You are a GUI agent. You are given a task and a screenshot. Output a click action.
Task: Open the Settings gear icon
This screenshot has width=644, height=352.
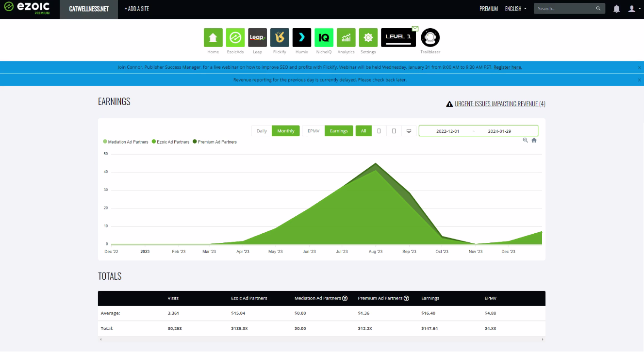[x=368, y=37]
